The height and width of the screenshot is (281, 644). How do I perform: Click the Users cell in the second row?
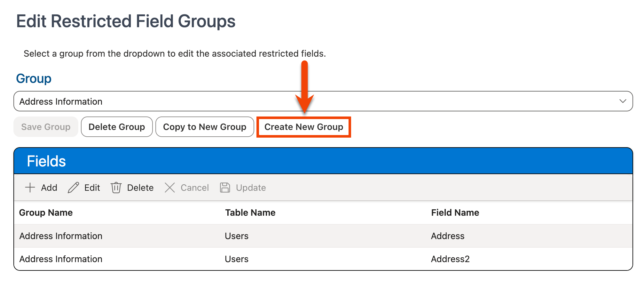click(x=237, y=259)
